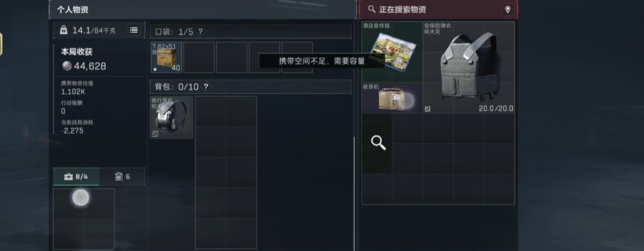Open the pocket (口袋) help question mark

click(x=200, y=32)
